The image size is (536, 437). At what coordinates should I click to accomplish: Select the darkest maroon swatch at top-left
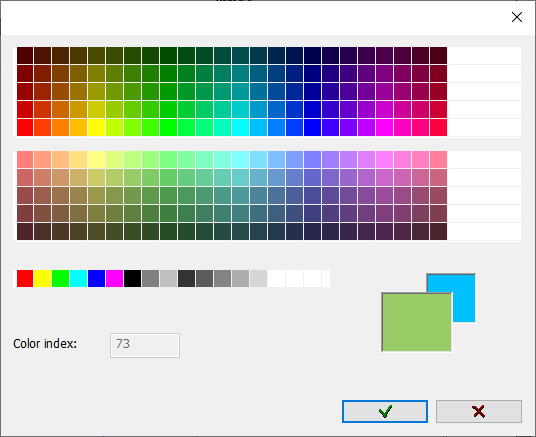pos(25,55)
